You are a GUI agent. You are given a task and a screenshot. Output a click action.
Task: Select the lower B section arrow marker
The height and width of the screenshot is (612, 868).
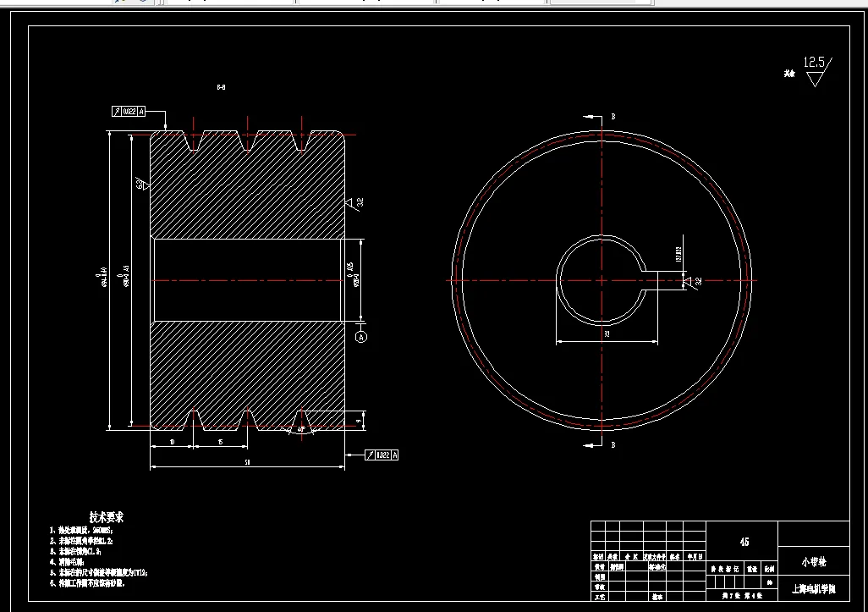(x=600, y=444)
